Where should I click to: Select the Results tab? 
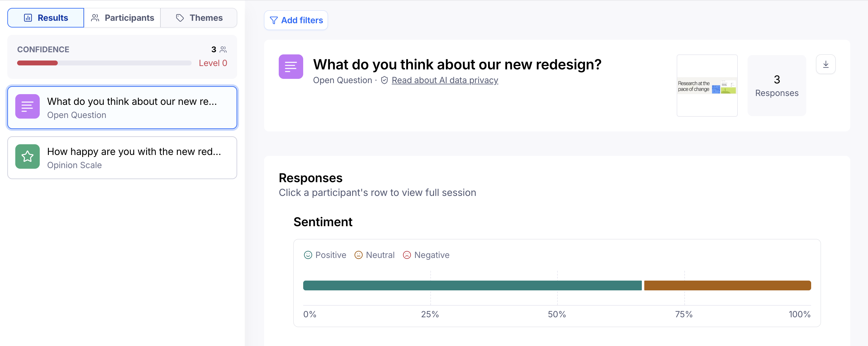point(46,18)
